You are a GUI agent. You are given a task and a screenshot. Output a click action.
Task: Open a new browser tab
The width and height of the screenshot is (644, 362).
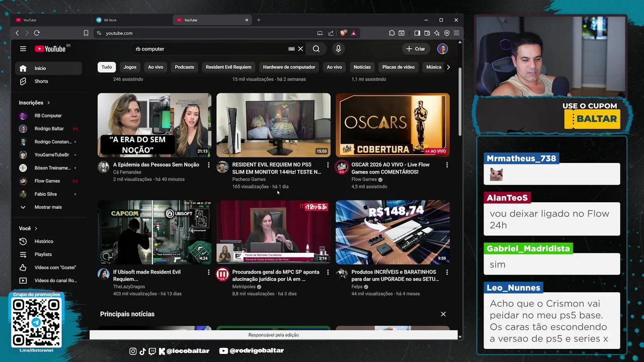tap(259, 20)
